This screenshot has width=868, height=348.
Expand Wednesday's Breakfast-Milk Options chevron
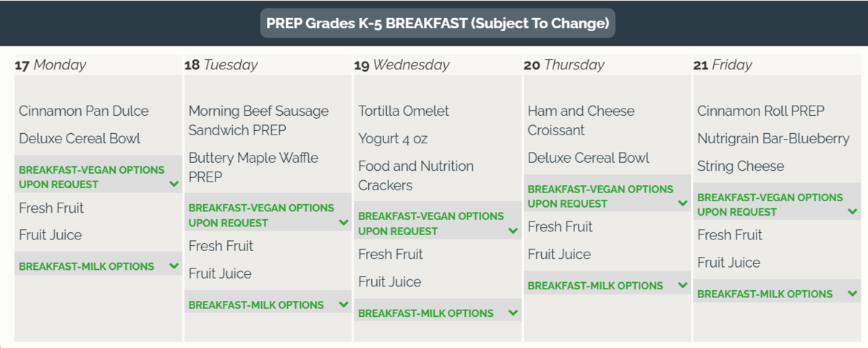coord(513,313)
